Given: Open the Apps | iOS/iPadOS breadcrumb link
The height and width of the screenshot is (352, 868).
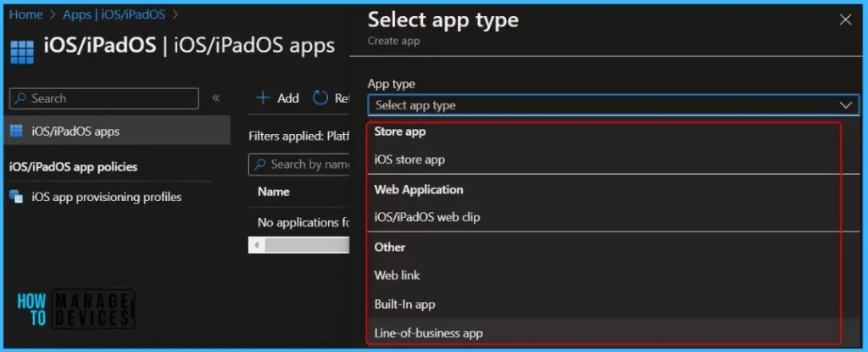Looking at the screenshot, I should 114,15.
